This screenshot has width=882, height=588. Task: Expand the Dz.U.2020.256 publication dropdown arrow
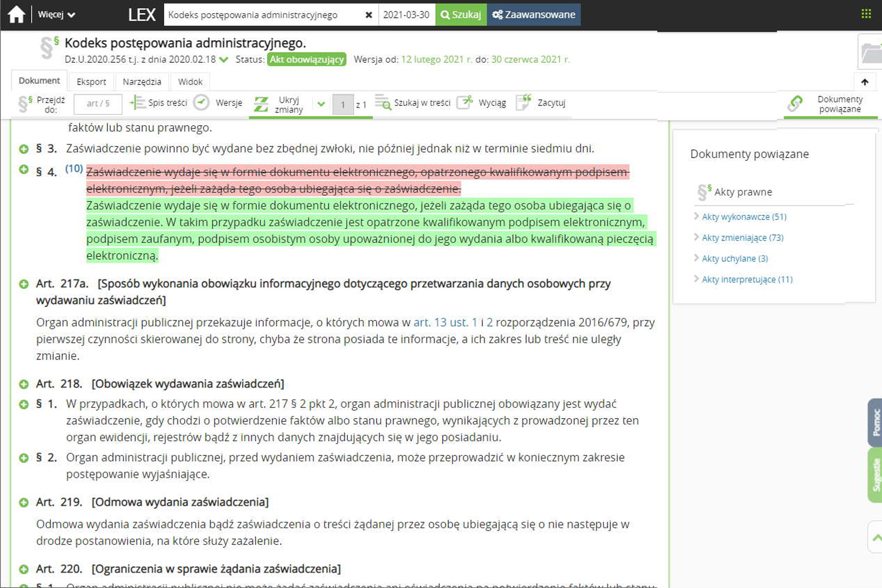coord(224,60)
